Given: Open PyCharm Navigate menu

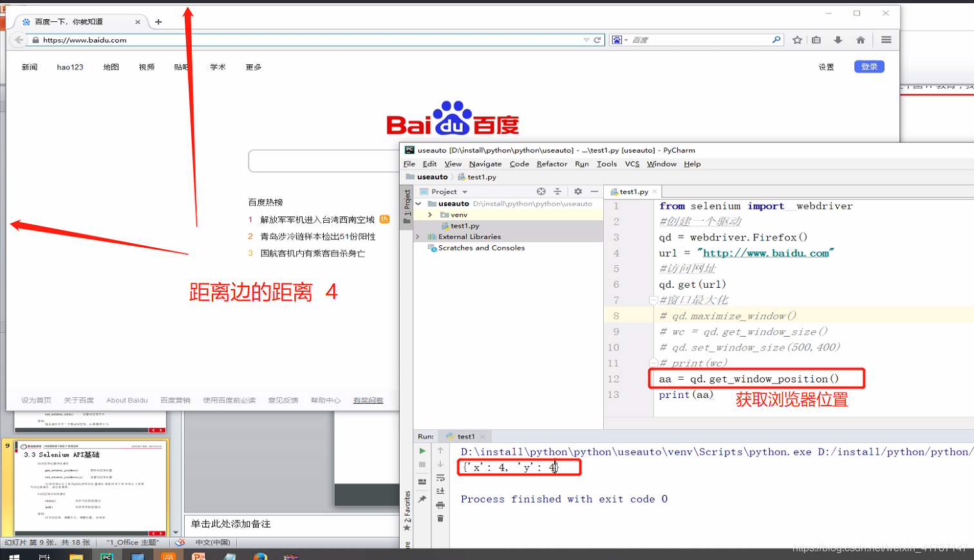Looking at the screenshot, I should click(x=485, y=164).
